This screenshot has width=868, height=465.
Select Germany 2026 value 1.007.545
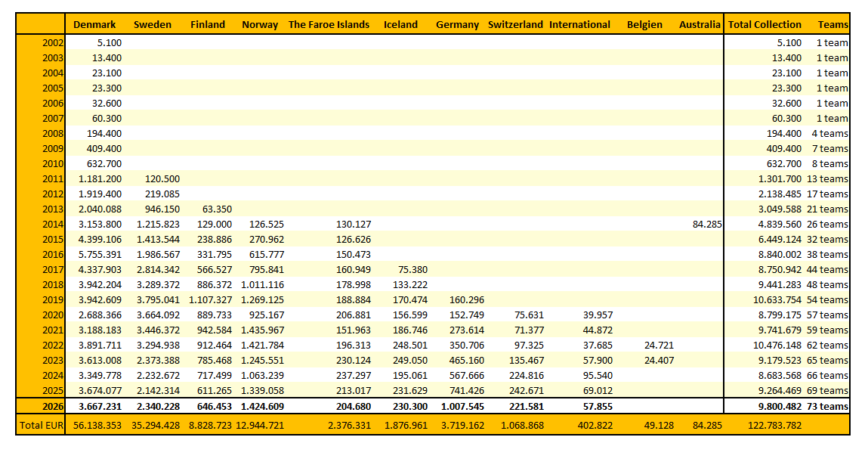click(462, 406)
